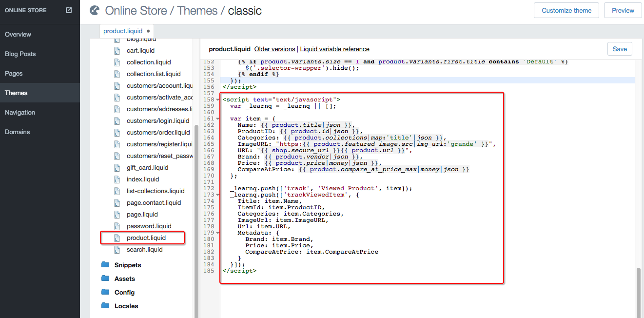Click the cart.liquid file icon
Screen dimensions: 644x318
(117, 51)
